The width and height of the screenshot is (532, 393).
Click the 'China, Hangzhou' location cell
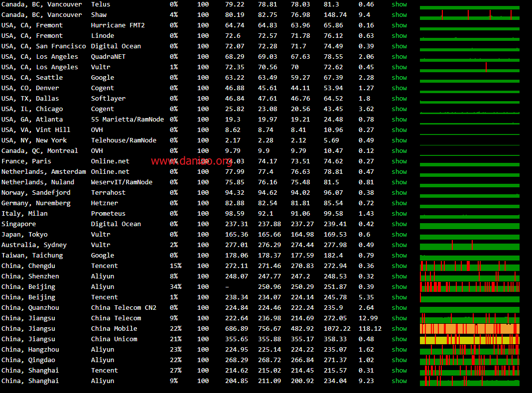30,350
